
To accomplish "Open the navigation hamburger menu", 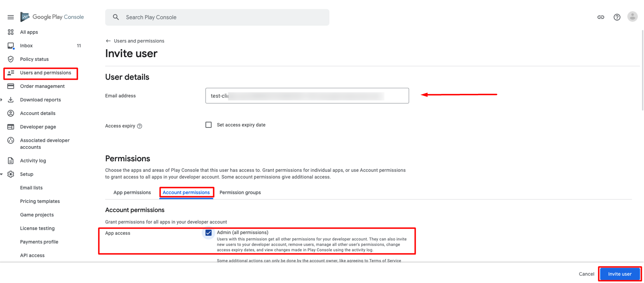I will (x=11, y=17).
